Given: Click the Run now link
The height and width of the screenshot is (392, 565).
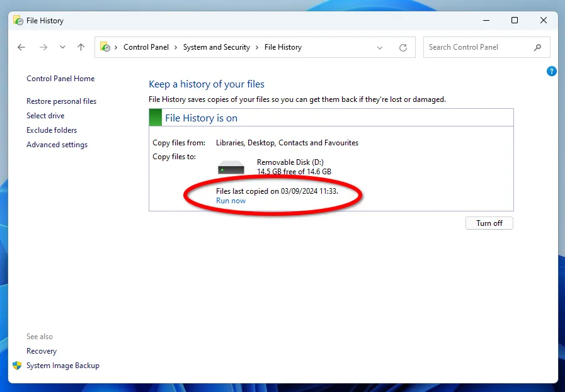Looking at the screenshot, I should pos(231,201).
